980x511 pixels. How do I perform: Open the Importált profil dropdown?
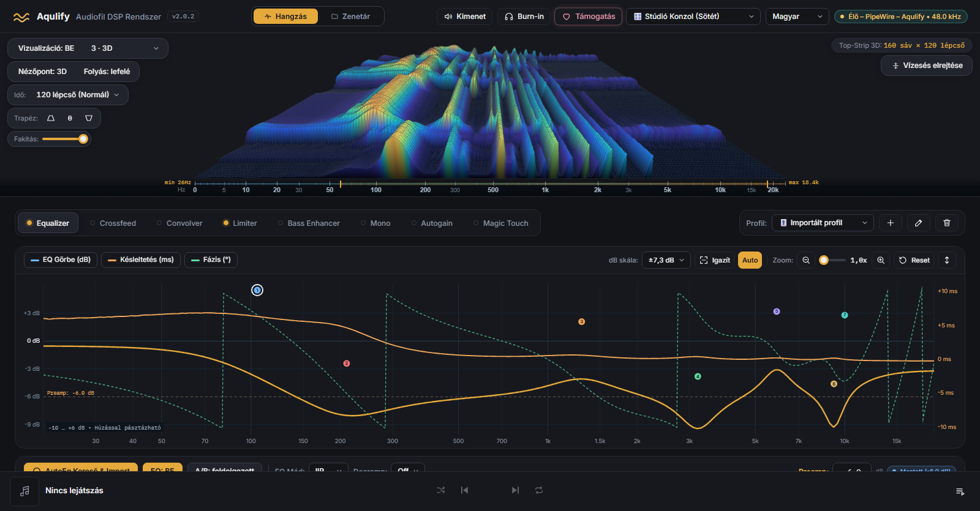pyautogui.click(x=823, y=223)
